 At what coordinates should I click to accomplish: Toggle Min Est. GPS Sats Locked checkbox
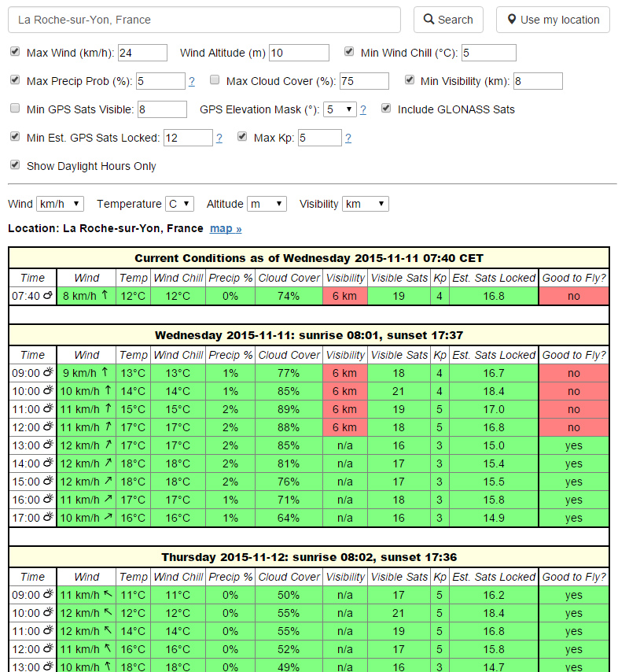pos(15,137)
